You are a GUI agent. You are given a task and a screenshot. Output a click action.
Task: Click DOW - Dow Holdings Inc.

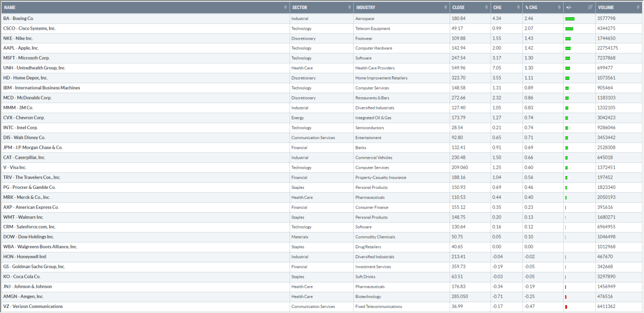click(29, 237)
